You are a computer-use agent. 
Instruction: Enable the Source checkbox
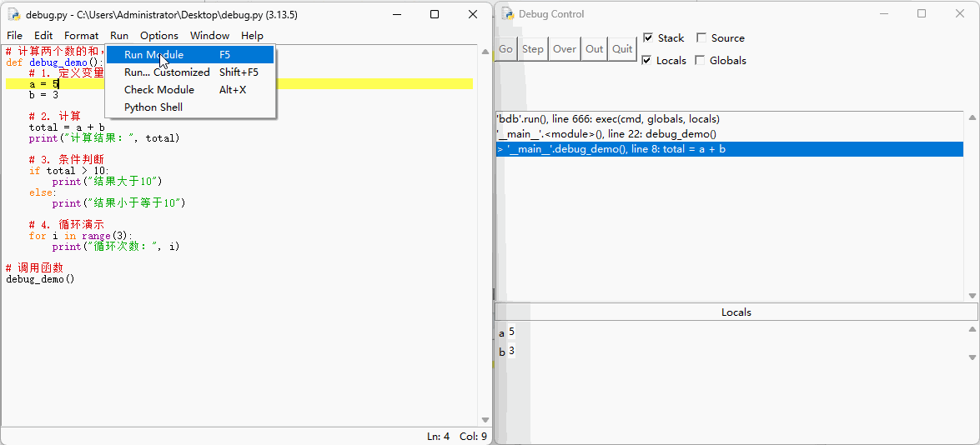[x=701, y=38]
